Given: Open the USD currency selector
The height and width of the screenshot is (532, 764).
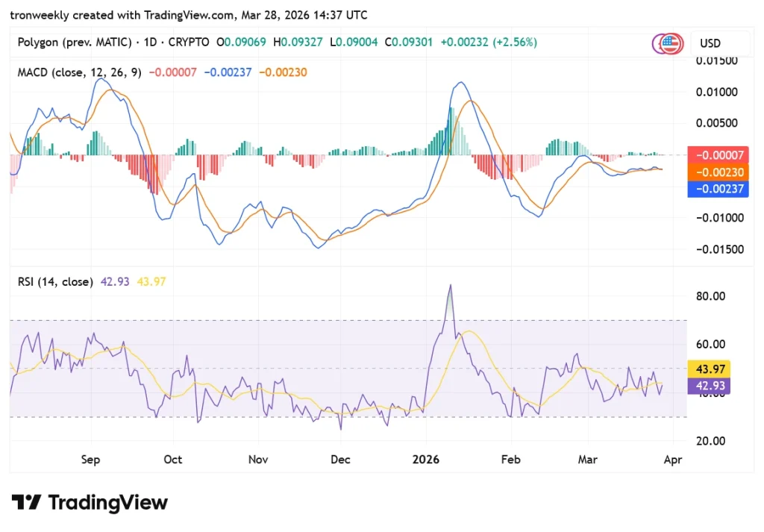Looking at the screenshot, I should 710,43.
